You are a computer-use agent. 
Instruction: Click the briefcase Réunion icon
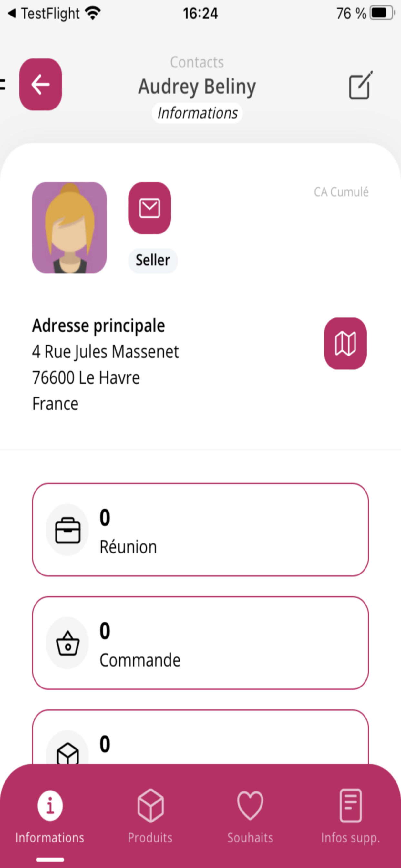pos(67,530)
